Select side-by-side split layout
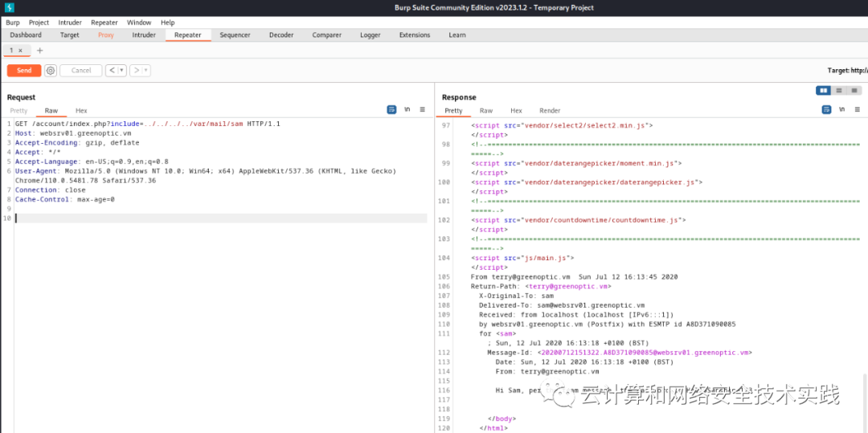The height and width of the screenshot is (433, 868). [x=823, y=90]
